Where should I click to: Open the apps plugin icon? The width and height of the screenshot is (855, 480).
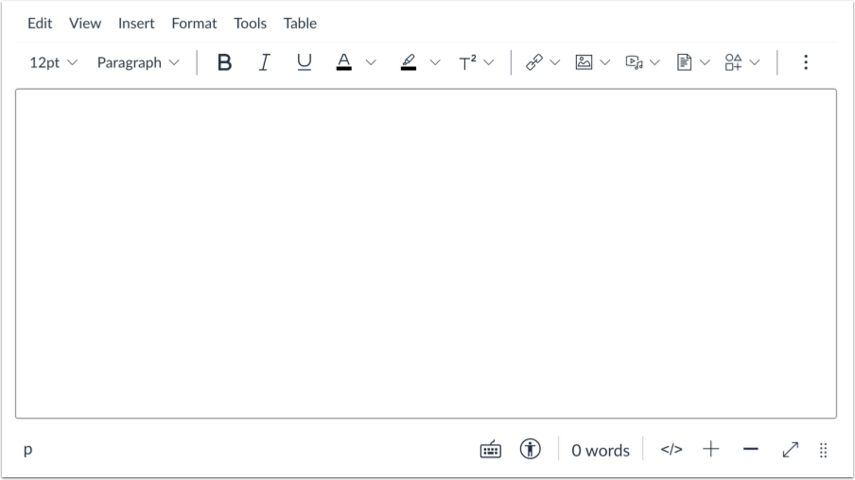point(734,63)
